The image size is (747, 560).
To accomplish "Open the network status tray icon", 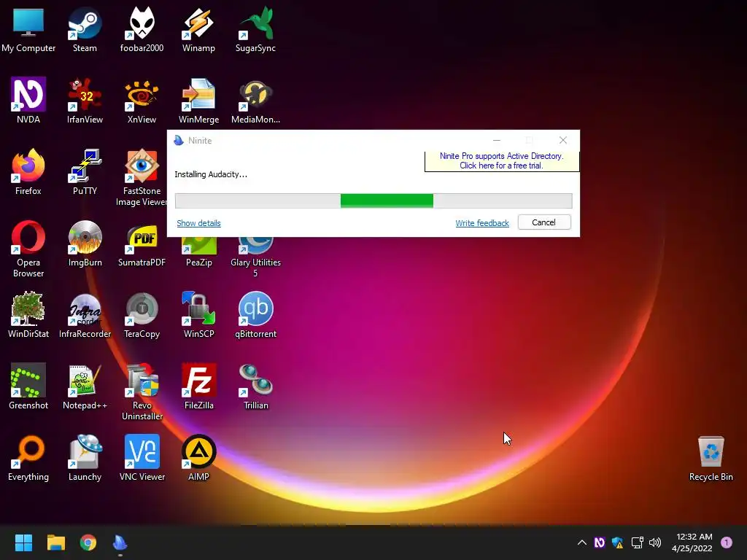I will tap(637, 542).
